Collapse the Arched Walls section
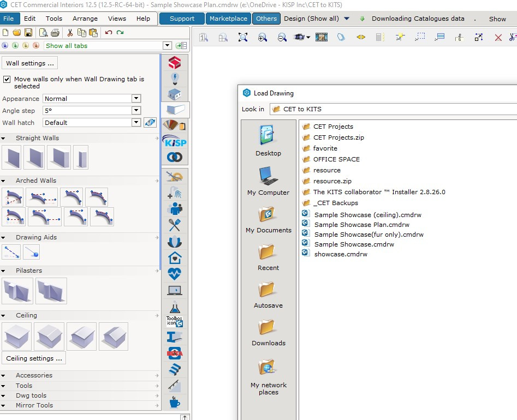The image size is (517, 420). click(3, 181)
